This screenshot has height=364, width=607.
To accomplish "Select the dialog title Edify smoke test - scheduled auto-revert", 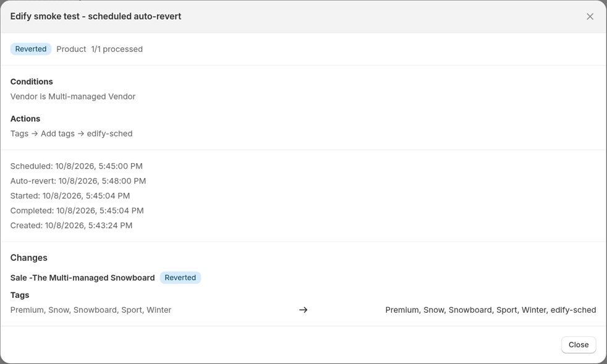I will pos(96,16).
